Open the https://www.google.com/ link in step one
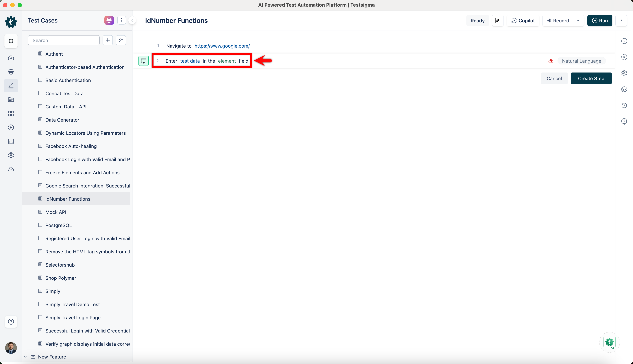This screenshot has height=364, width=633. click(x=222, y=46)
